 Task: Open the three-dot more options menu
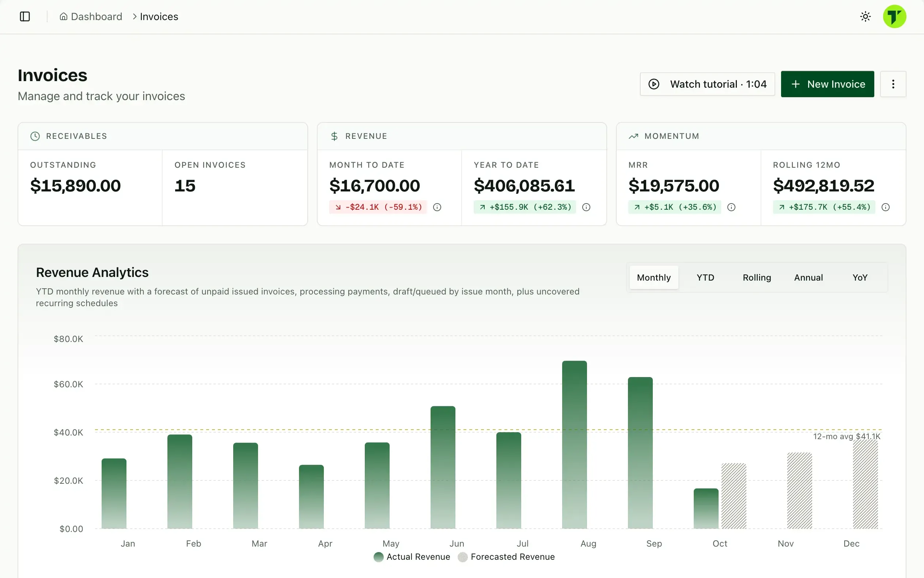tap(893, 84)
